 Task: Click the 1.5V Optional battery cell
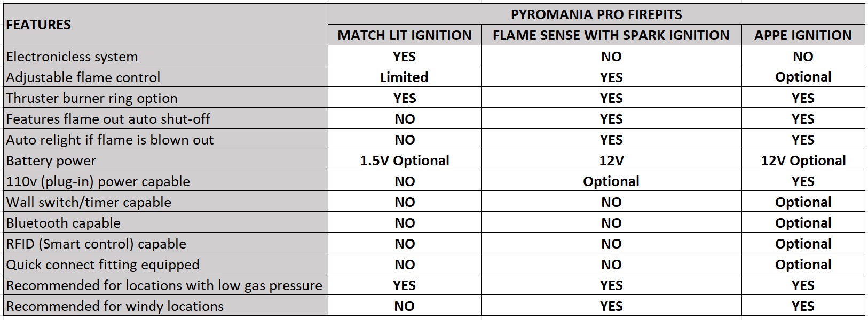(405, 160)
